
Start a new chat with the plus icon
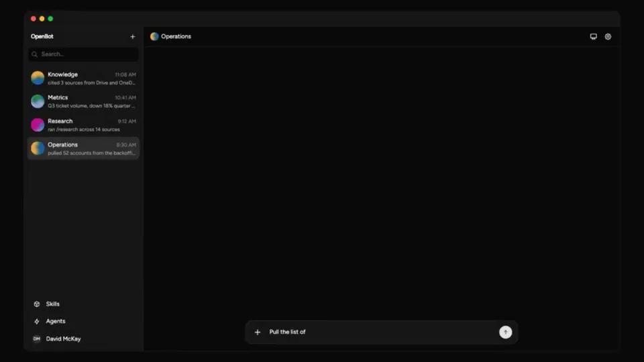click(132, 36)
